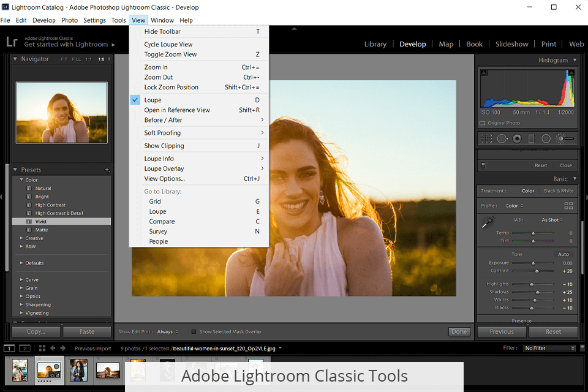
Task: Select the FILL zoom option in Navigator
Action: [76, 59]
